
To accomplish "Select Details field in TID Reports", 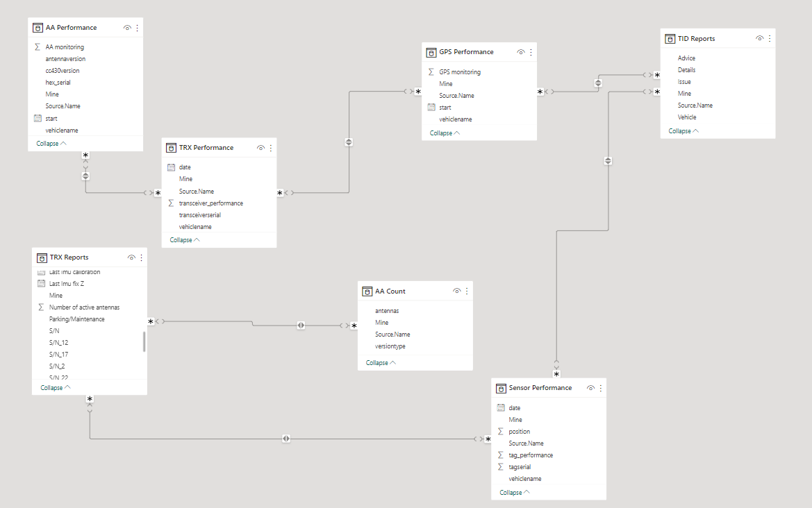I will (x=687, y=70).
